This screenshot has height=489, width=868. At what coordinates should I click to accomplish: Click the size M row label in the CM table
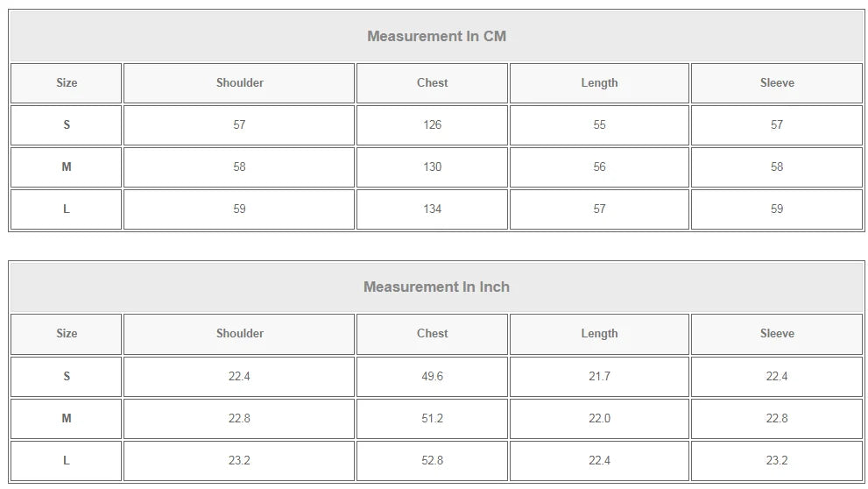(x=67, y=167)
